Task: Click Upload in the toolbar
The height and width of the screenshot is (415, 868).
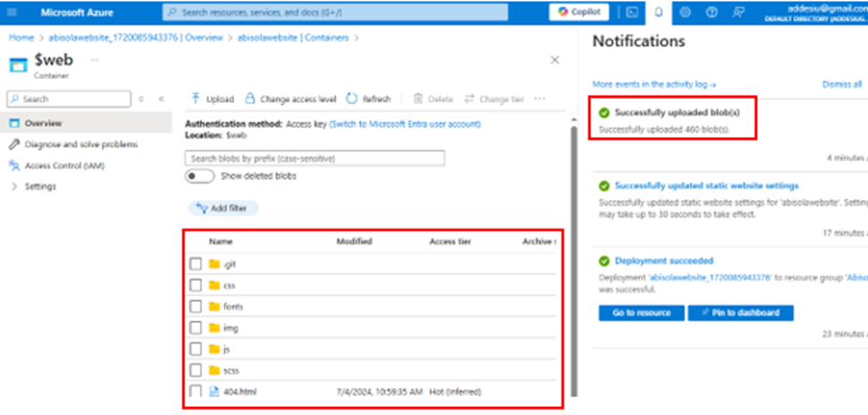Action: (212, 99)
